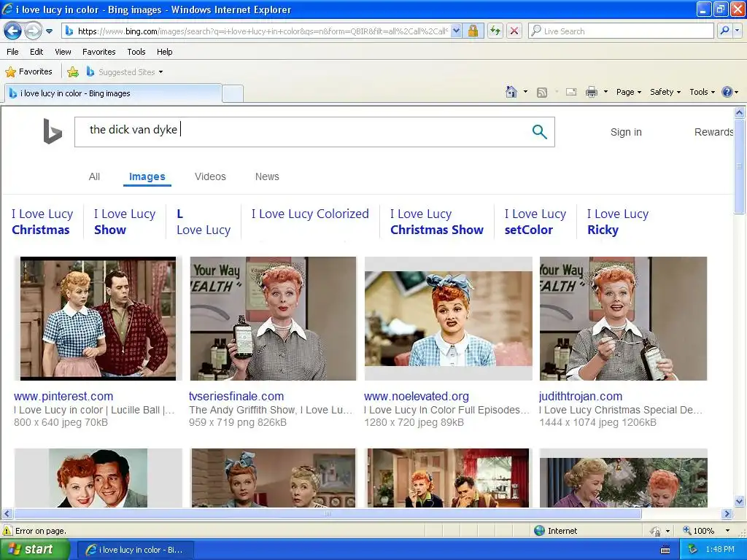This screenshot has width=747, height=560.
Task: Switch to the Videos results tab
Action: pos(210,176)
